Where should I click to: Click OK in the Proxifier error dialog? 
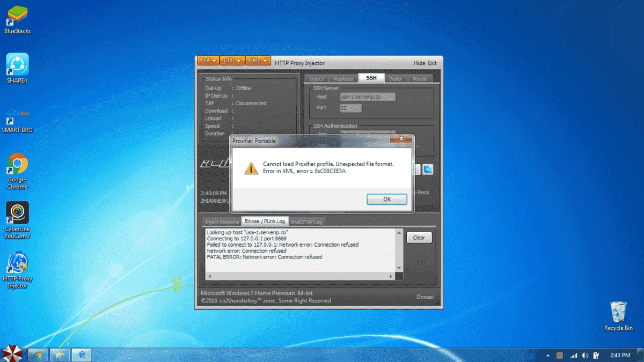point(387,199)
